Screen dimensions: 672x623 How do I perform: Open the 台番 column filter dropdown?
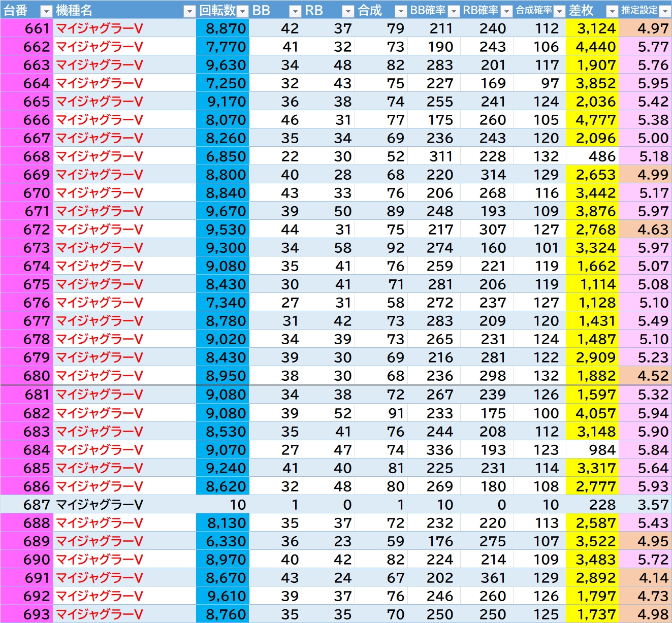coord(46,11)
